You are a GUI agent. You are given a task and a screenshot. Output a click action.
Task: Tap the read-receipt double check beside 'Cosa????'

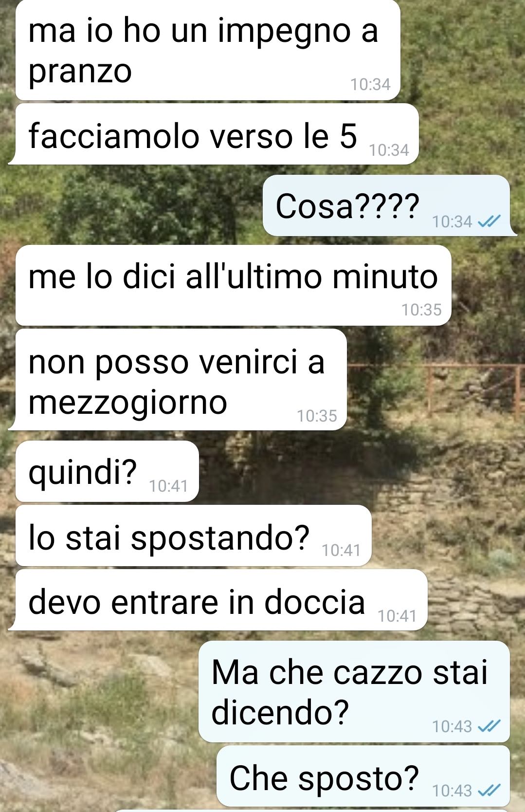pyautogui.click(x=489, y=222)
